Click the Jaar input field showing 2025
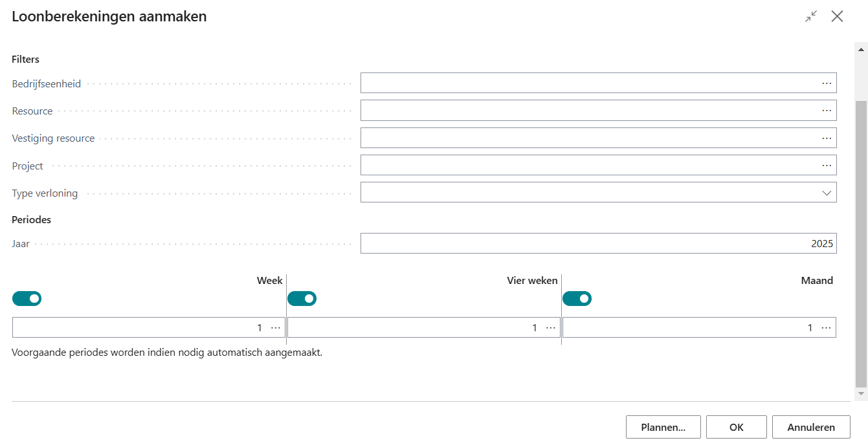The width and height of the screenshot is (868, 447). [x=597, y=244]
